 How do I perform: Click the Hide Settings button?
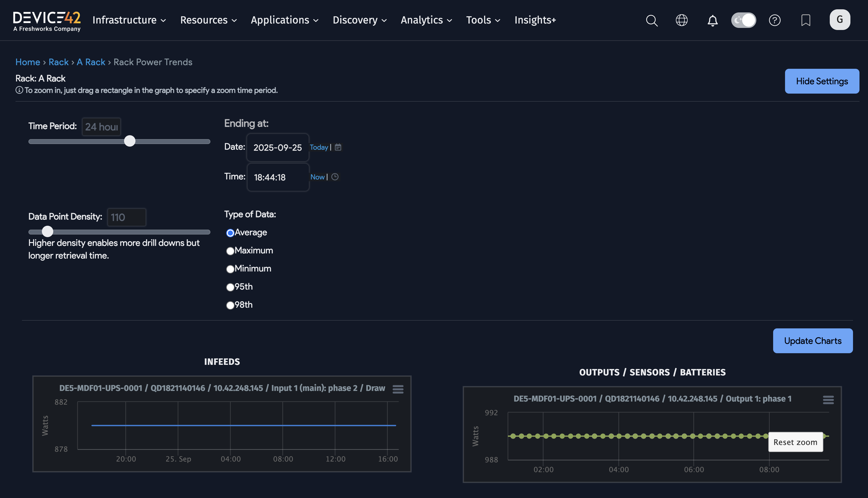pyautogui.click(x=821, y=81)
